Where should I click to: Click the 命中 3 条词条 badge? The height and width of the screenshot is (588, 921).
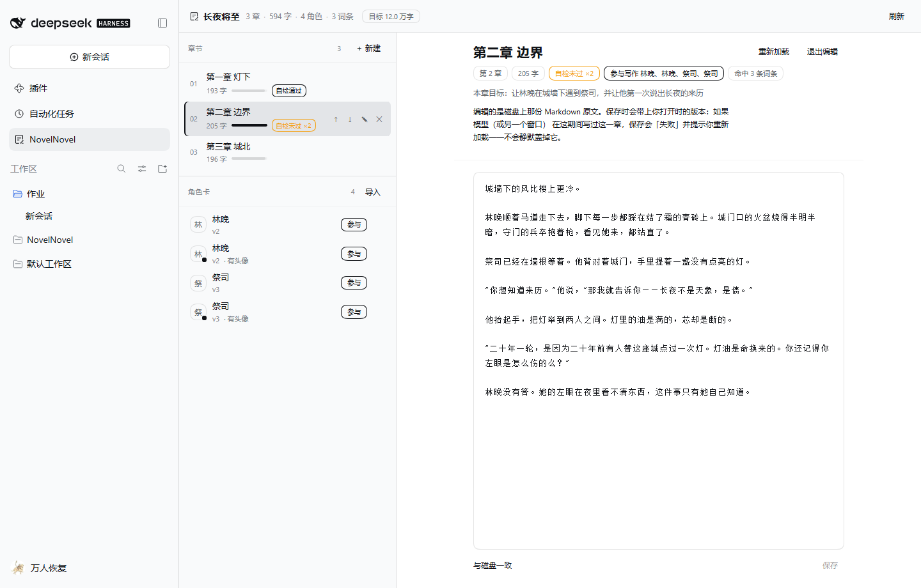(x=755, y=73)
